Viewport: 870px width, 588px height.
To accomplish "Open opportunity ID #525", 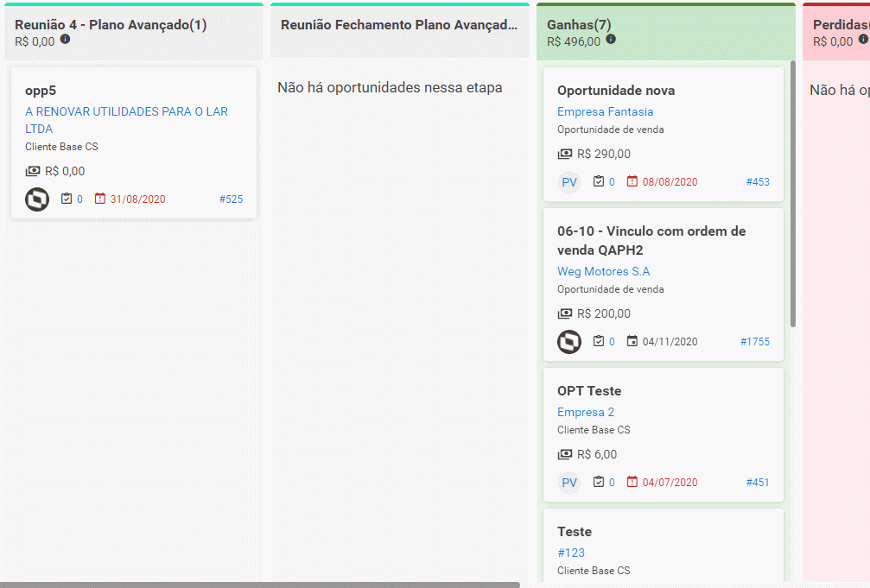I will [231, 199].
